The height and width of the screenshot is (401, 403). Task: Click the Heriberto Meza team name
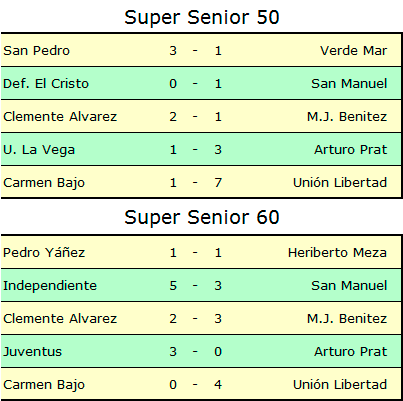point(337,253)
